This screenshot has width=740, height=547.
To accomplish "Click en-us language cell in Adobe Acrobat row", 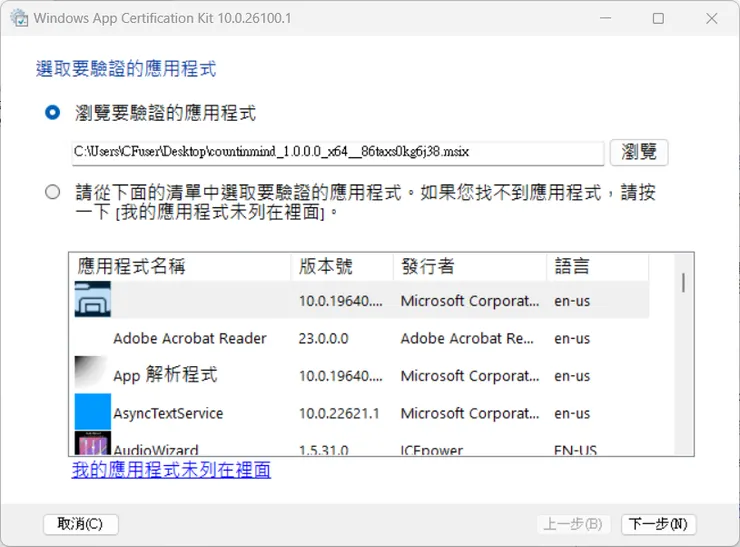I will pos(572,338).
